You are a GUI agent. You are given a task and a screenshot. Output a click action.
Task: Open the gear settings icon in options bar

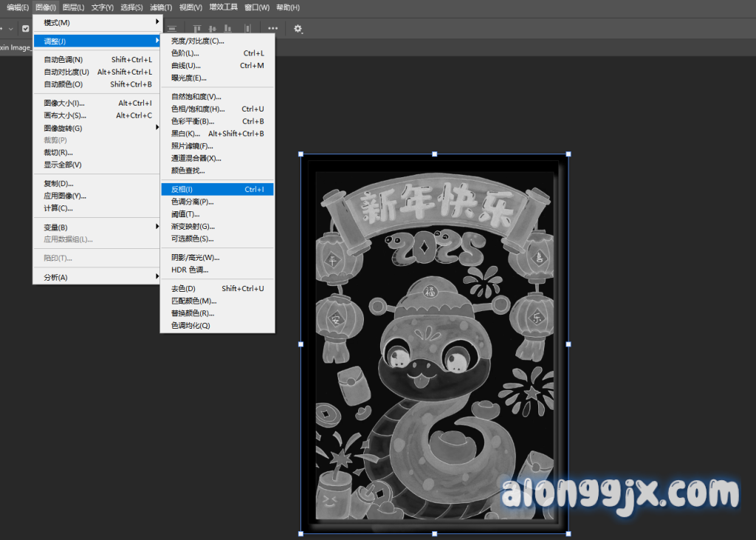(x=298, y=29)
